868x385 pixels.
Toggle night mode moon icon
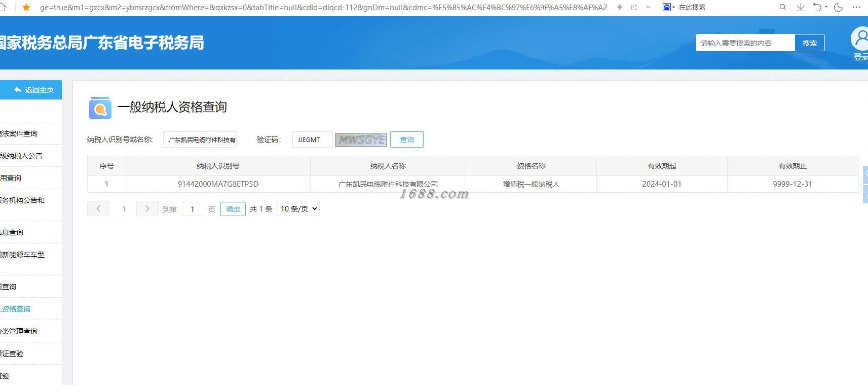pos(839,7)
